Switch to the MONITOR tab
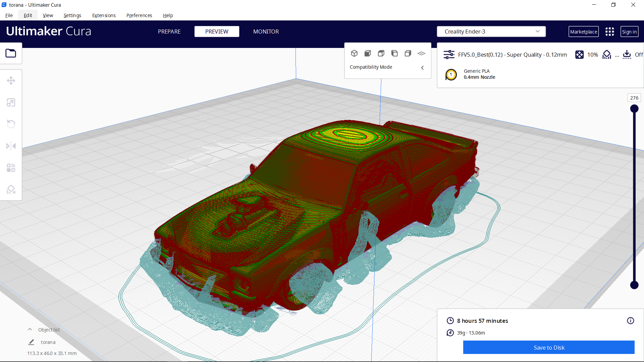 266,32
